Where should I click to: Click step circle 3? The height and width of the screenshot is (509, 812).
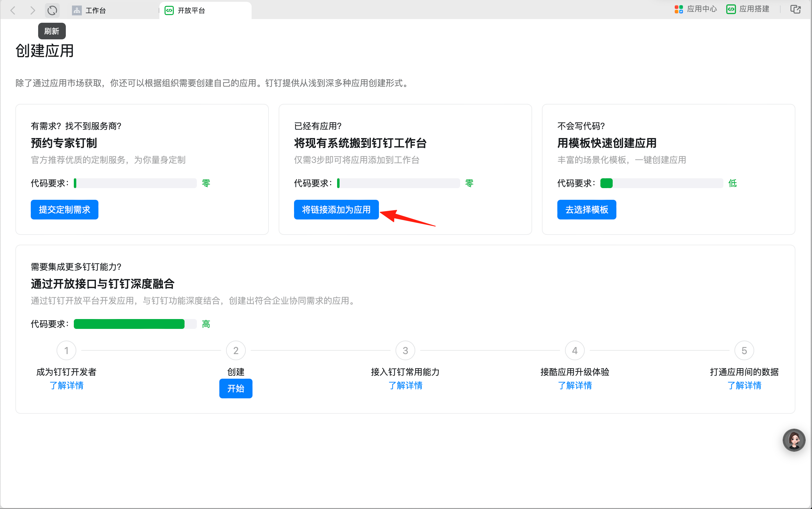point(405,350)
